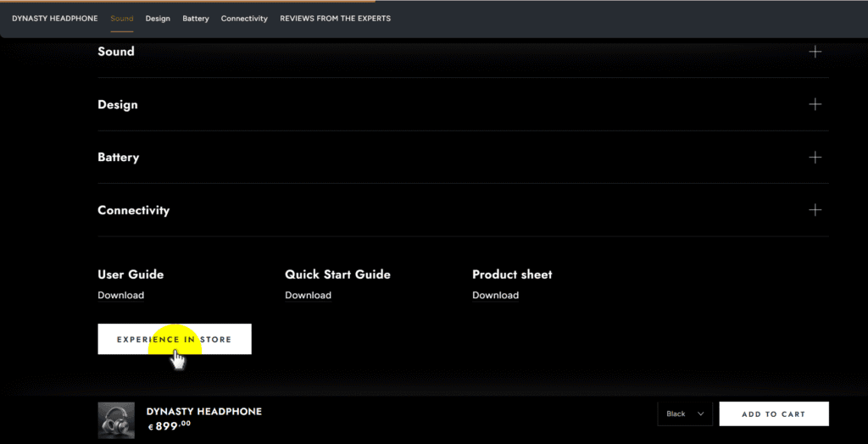Viewport: 868px width, 444px height.
Task: Open Connectivity tab in top navigation
Action: 244,19
